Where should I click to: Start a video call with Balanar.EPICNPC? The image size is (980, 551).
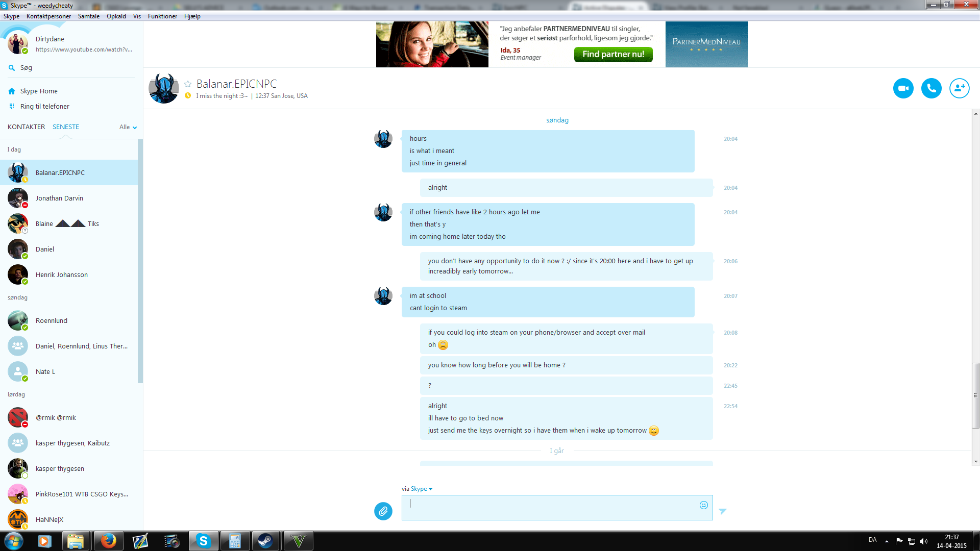(903, 88)
